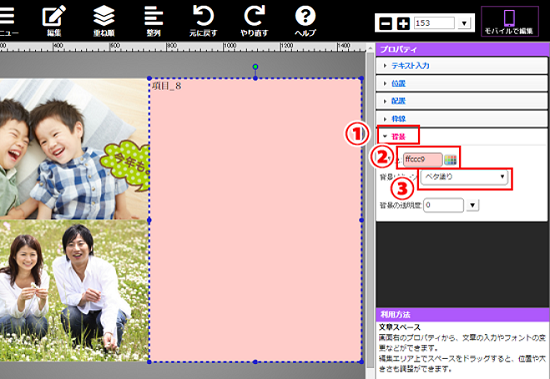Click the bottom-center resize handle of the box
The height and width of the screenshot is (379, 550).
tap(255, 362)
